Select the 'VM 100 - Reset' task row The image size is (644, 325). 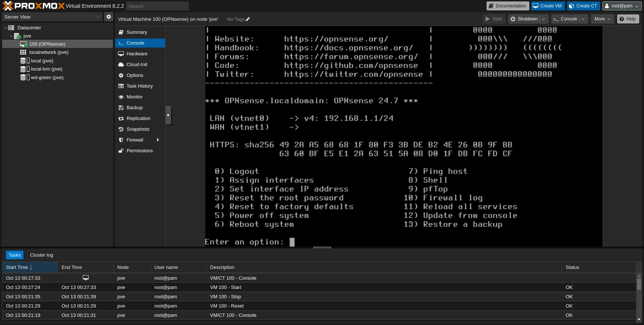click(319, 306)
